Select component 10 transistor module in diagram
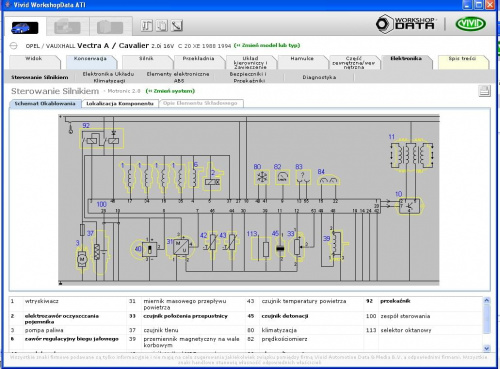This screenshot has height=369, width=500. point(411,205)
